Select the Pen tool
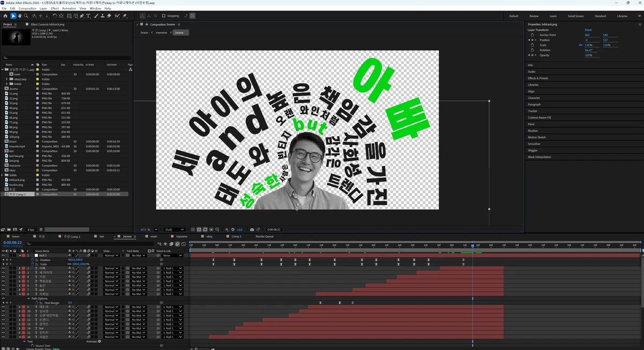 point(82,16)
